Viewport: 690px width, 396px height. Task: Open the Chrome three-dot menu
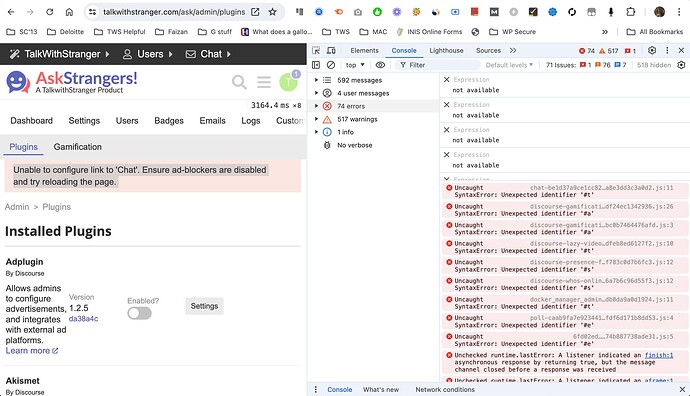click(x=679, y=12)
